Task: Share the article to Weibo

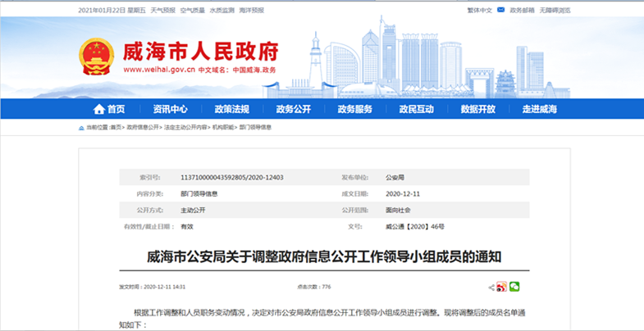Action: click(501, 287)
